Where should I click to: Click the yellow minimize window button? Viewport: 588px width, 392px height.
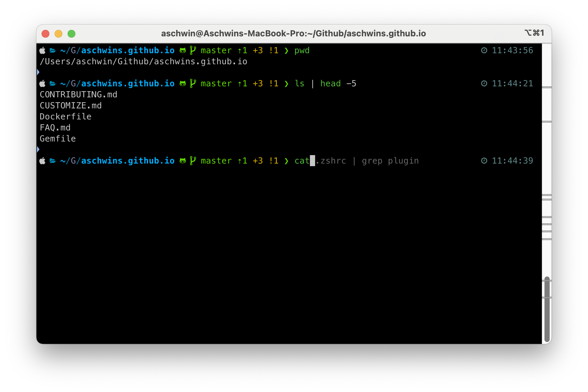click(58, 34)
